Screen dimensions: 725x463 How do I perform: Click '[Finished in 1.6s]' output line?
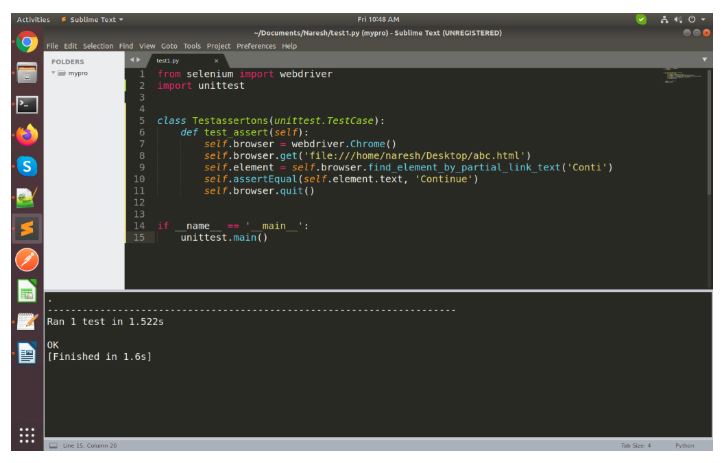pyautogui.click(x=99, y=357)
